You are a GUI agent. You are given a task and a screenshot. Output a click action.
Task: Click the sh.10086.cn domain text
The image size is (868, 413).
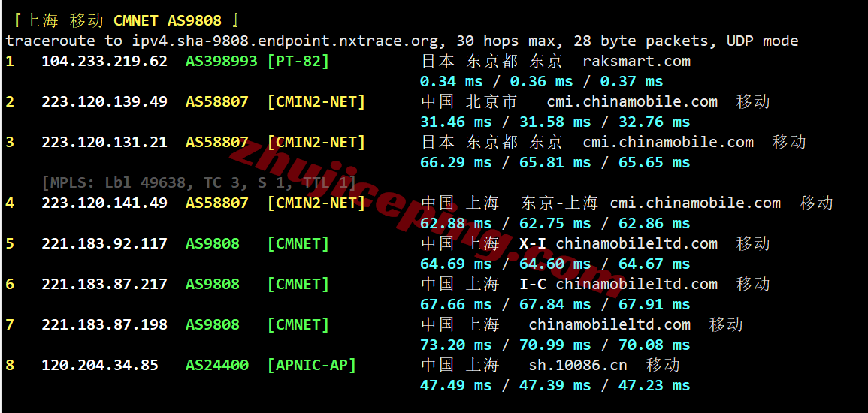[x=578, y=365]
